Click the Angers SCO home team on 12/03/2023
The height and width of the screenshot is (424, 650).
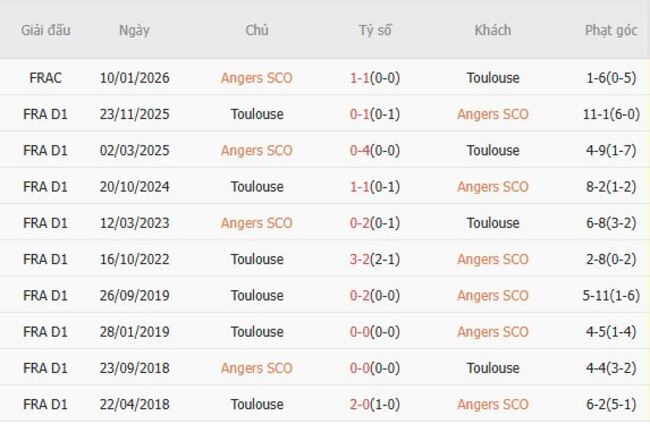pos(256,223)
